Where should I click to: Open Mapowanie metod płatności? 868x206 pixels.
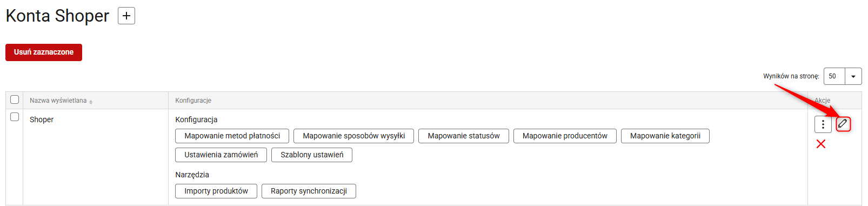(232, 136)
